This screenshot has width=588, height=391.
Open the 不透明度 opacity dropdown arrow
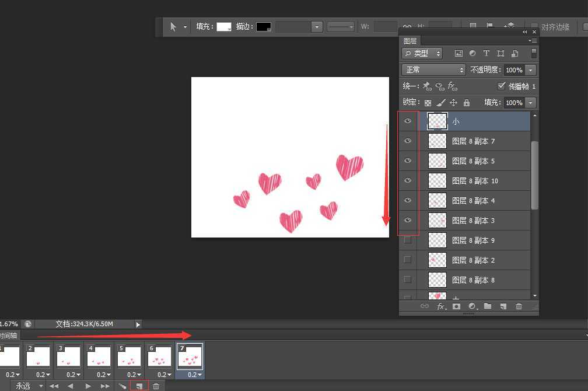530,69
